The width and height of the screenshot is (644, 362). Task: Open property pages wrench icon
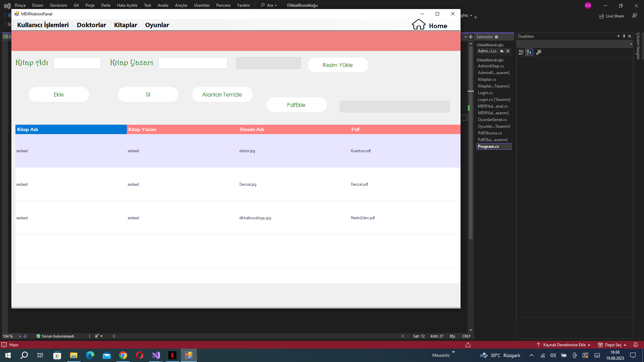pos(539,52)
